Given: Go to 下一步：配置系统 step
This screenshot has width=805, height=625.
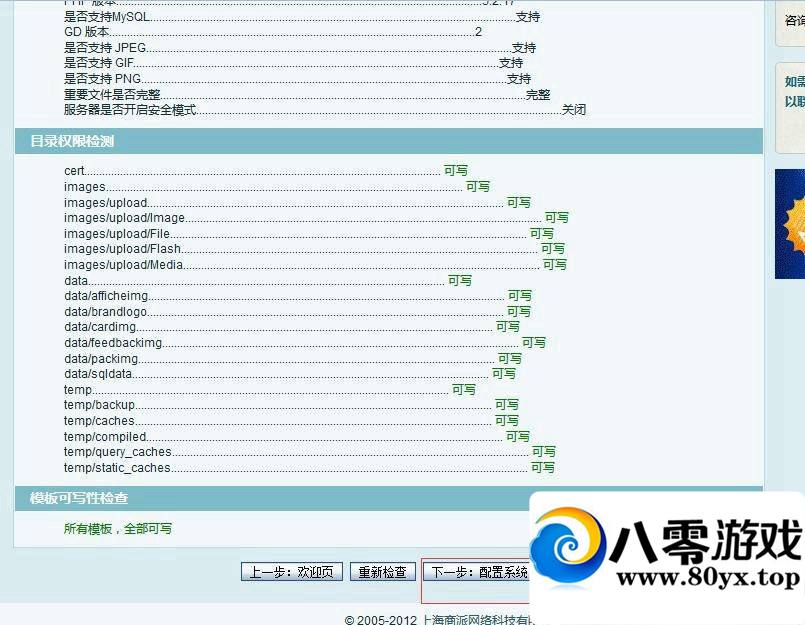Looking at the screenshot, I should 476,572.
